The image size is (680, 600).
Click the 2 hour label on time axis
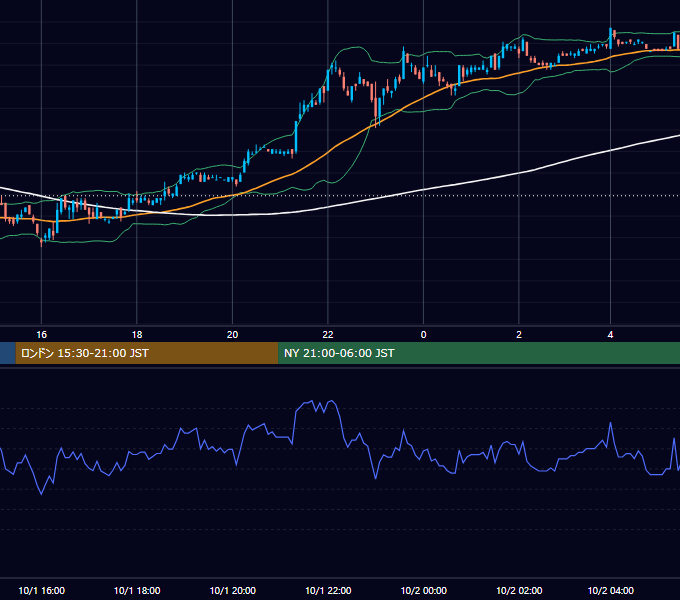click(519, 335)
